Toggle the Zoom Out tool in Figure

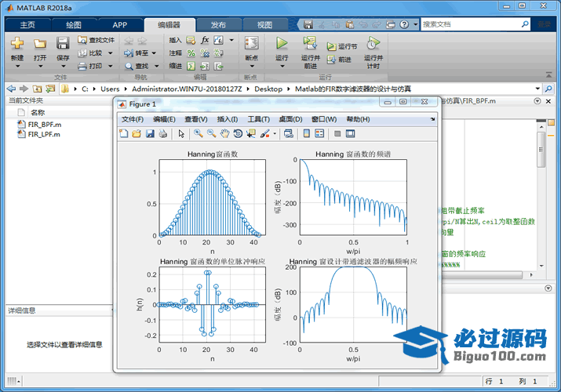point(211,134)
